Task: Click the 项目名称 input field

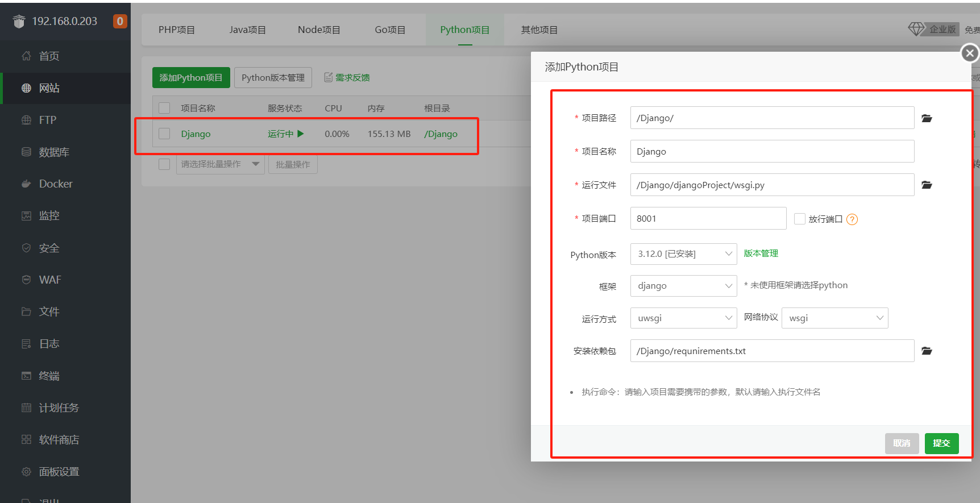Action: 772,151
